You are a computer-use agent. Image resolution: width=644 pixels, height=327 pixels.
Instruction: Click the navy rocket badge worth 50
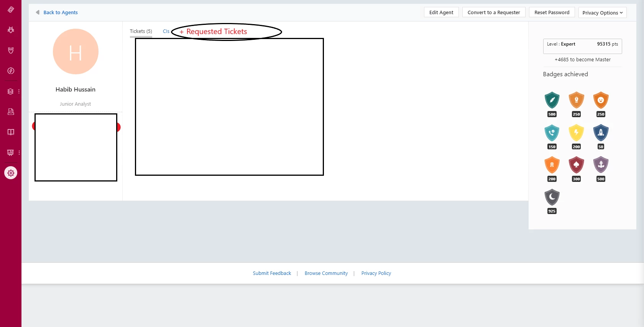[x=601, y=133]
